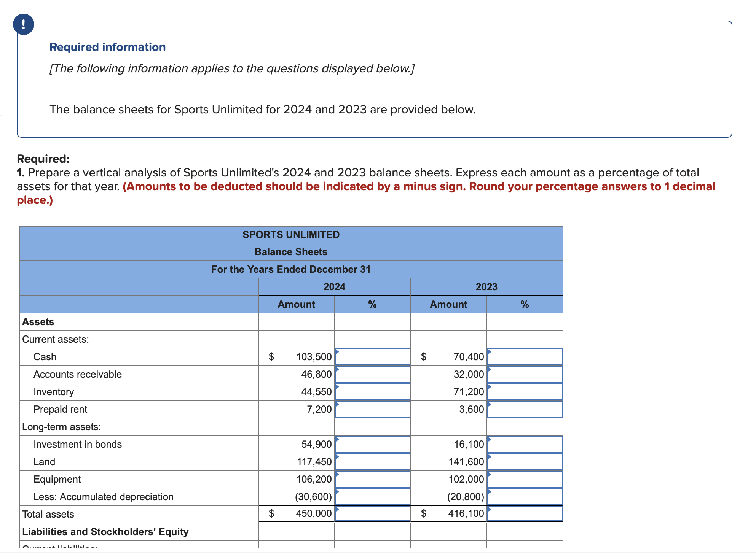Select 2023 Accumulated depreciation percentage cell
756x553 pixels.
[x=525, y=497]
